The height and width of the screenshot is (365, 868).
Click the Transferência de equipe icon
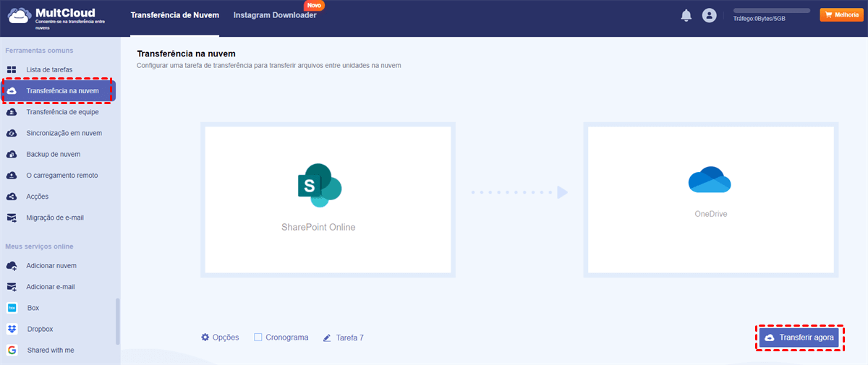point(12,112)
